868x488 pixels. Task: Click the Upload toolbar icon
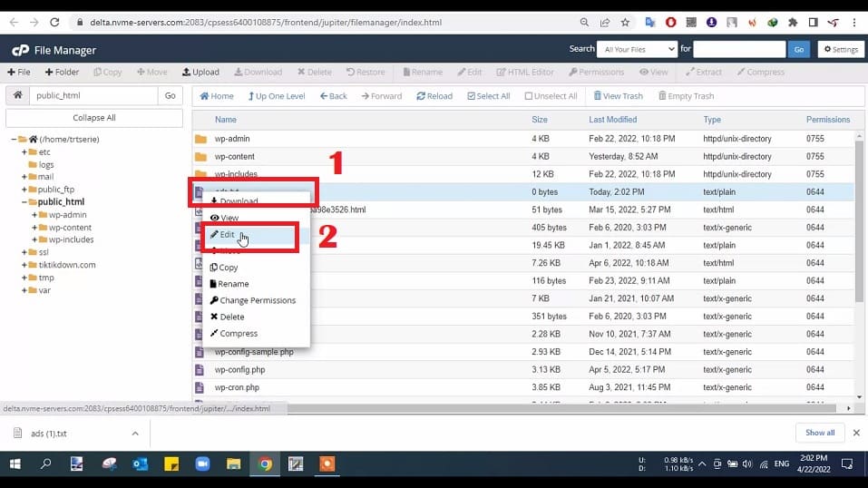pyautogui.click(x=200, y=72)
